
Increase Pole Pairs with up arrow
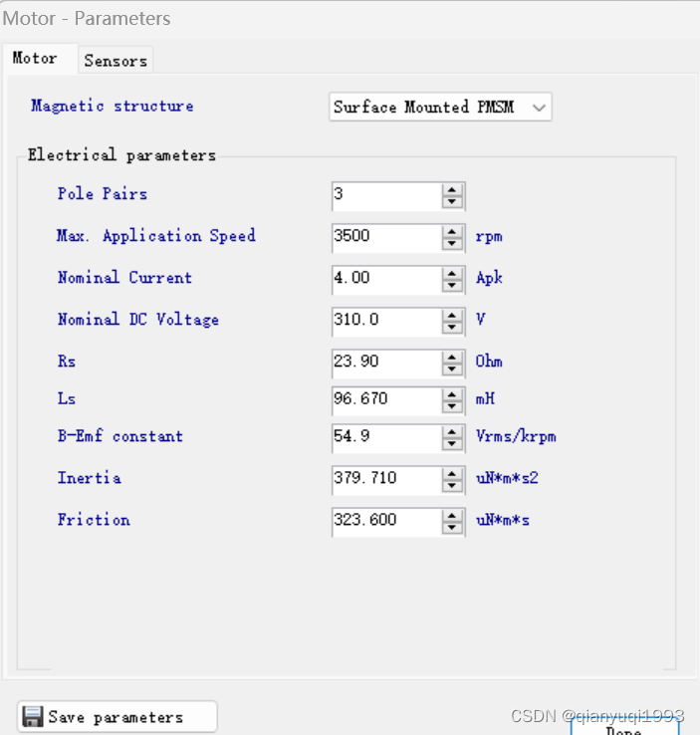453,189
